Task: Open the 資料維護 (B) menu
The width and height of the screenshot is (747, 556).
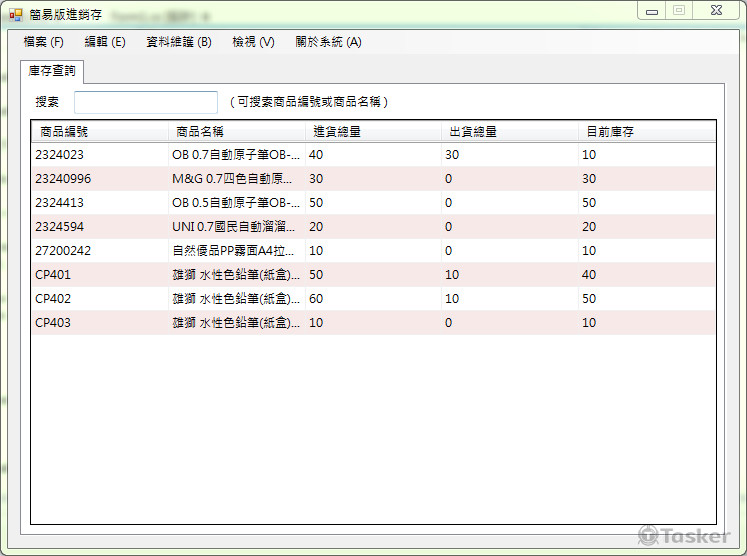Action: point(179,42)
